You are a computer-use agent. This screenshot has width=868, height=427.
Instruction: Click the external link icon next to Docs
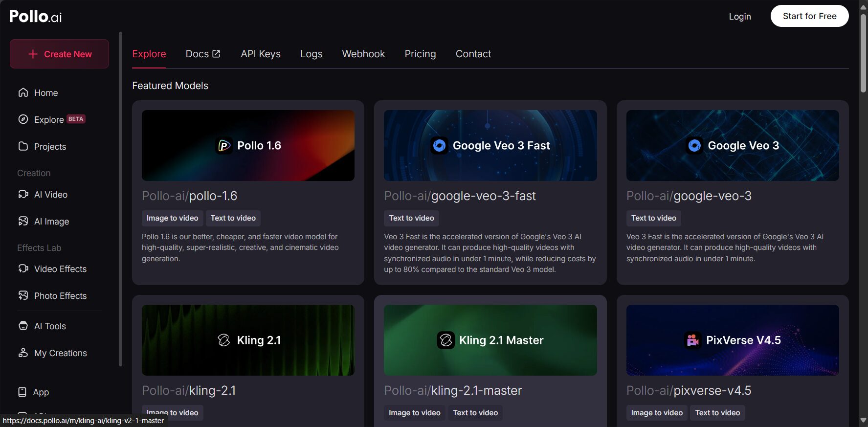(216, 54)
